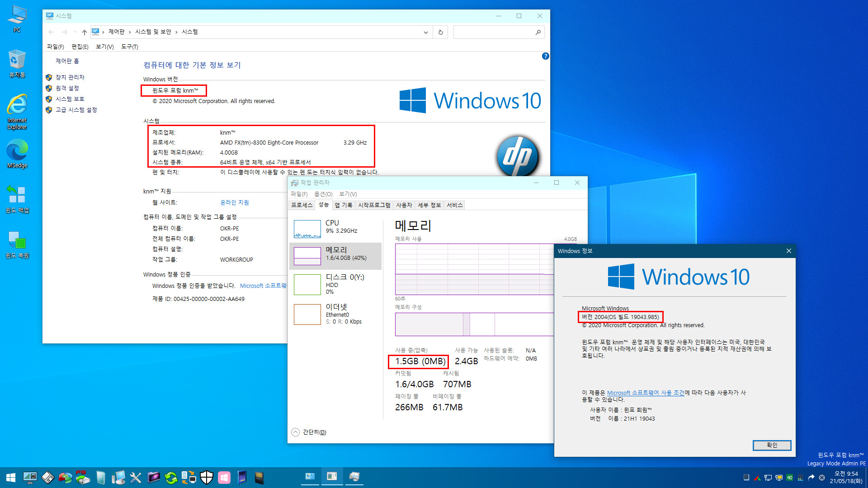Click the monitor graph icon on the taskbar
This screenshot has width=868, height=488.
pyautogui.click(x=30, y=478)
